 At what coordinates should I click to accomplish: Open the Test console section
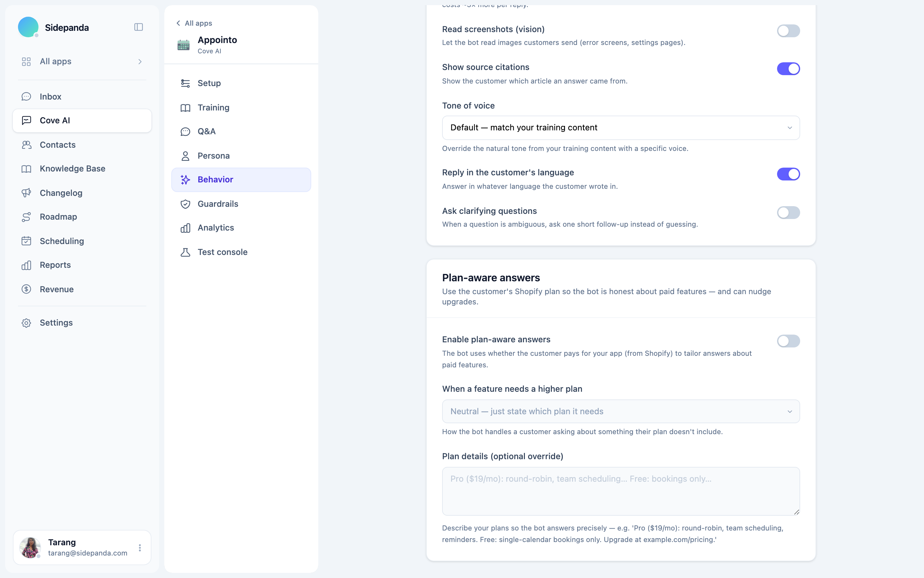tap(241, 252)
